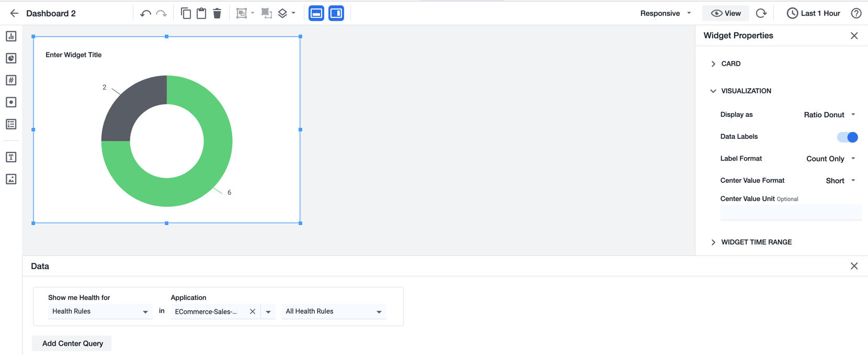
Task: Click the Center Value Unit field
Action: [791, 213]
